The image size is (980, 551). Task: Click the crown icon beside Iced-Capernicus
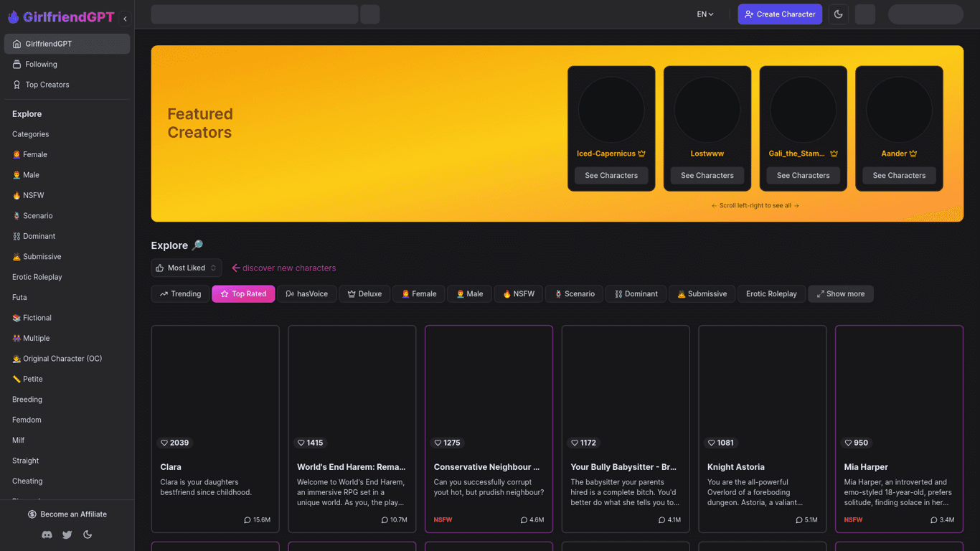[x=642, y=154]
